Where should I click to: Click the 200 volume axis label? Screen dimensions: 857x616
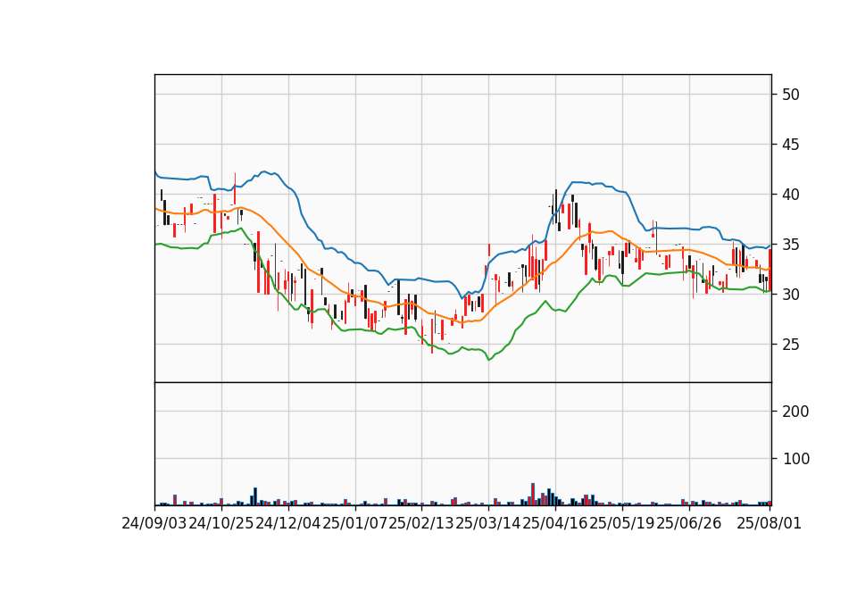[x=795, y=411]
